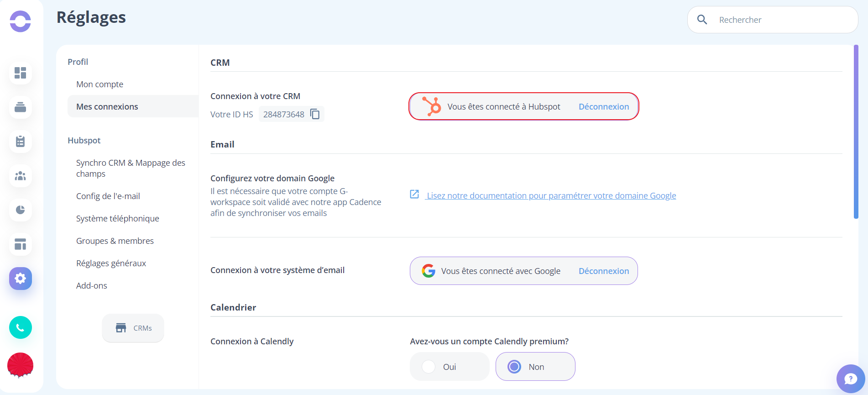
Task: Click the Calendrier section heading
Action: pyautogui.click(x=233, y=307)
